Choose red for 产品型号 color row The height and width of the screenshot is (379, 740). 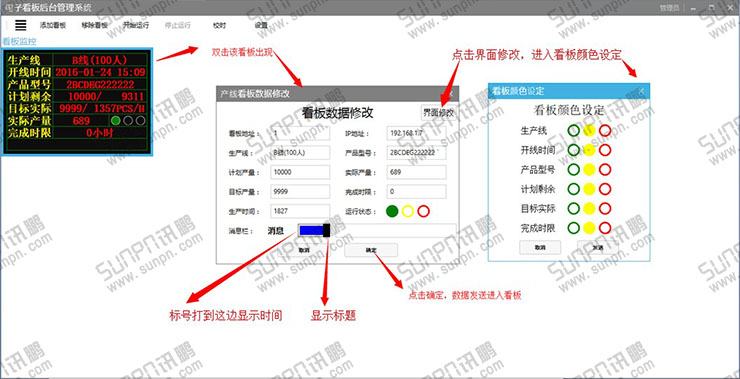coord(605,169)
